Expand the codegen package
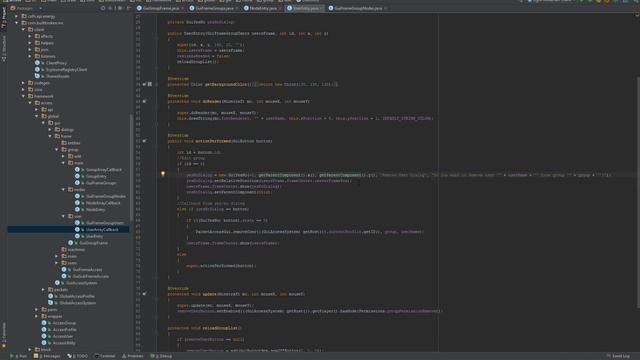The image size is (640, 360). [23, 83]
